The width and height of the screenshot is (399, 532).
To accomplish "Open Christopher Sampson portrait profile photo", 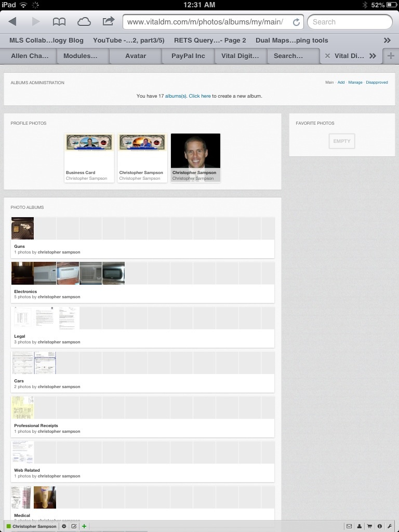I will (x=195, y=158).
